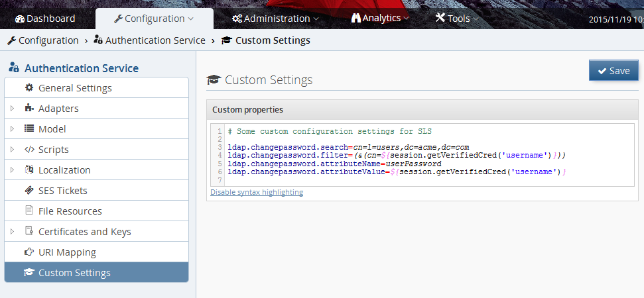Click the Configuration wrench icon in the tab
The image size is (644, 298).
pyautogui.click(x=118, y=19)
